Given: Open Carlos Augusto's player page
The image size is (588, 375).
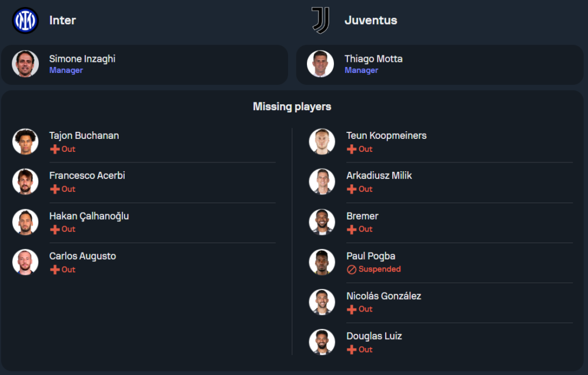Looking at the screenshot, I should 82,256.
